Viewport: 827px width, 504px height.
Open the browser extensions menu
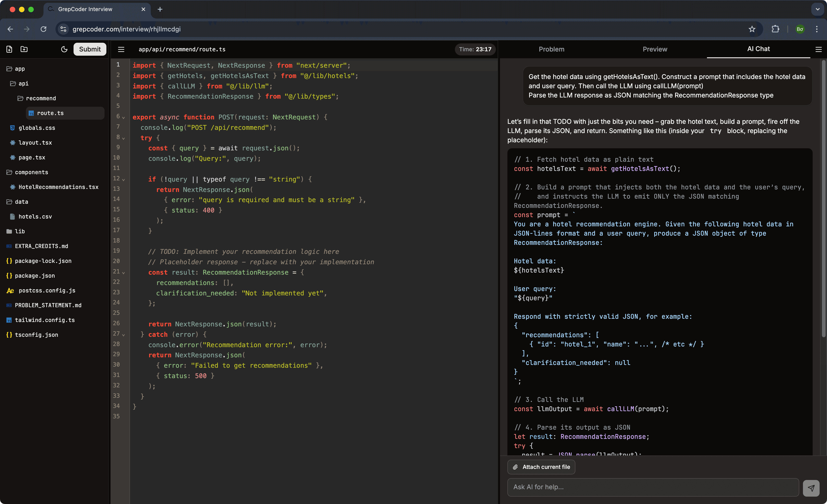coord(775,29)
